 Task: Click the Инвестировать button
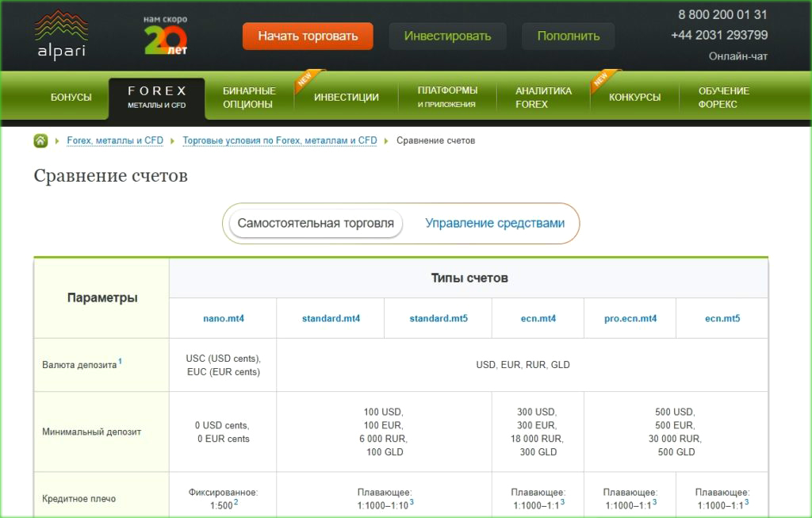(447, 35)
